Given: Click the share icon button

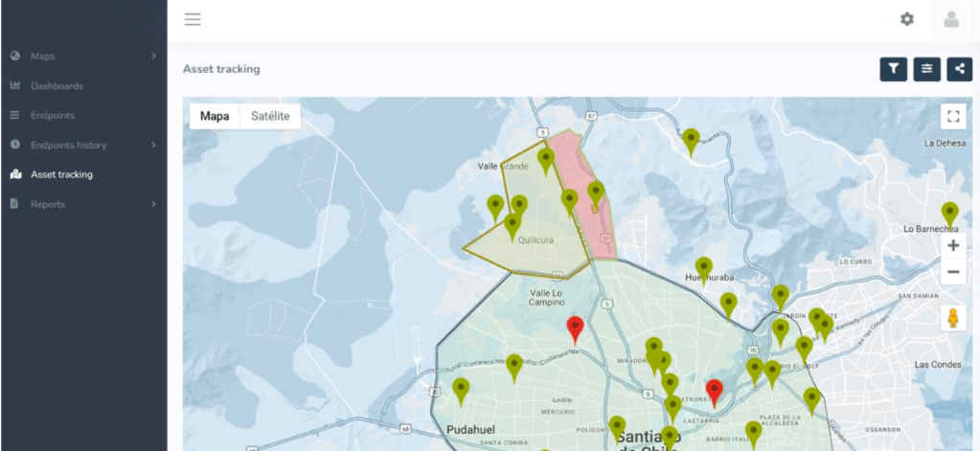Looking at the screenshot, I should click(959, 69).
